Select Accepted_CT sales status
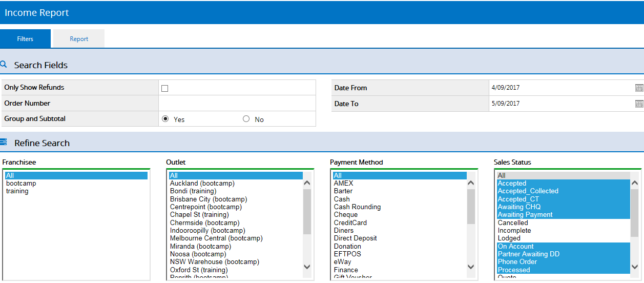Viewport: 644px width, 283px height. click(564, 199)
